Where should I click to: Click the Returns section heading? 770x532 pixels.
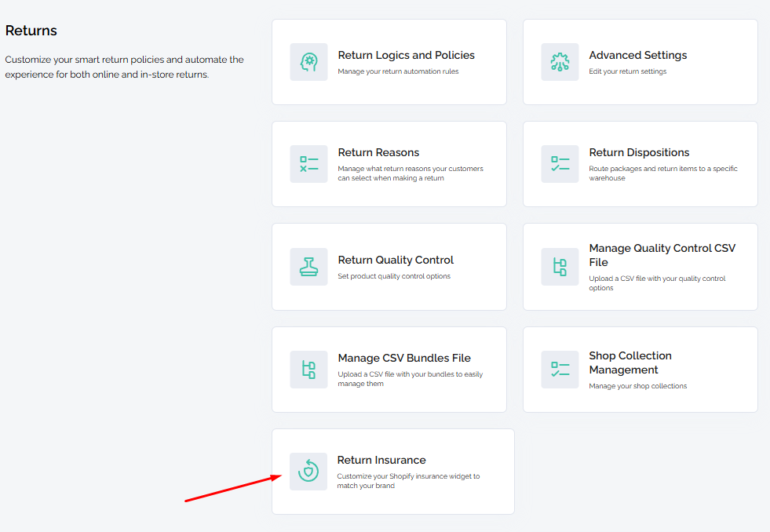31,31
